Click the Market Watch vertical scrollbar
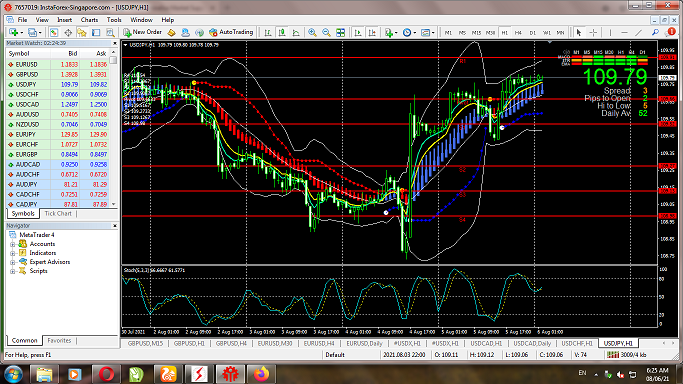 (114, 129)
